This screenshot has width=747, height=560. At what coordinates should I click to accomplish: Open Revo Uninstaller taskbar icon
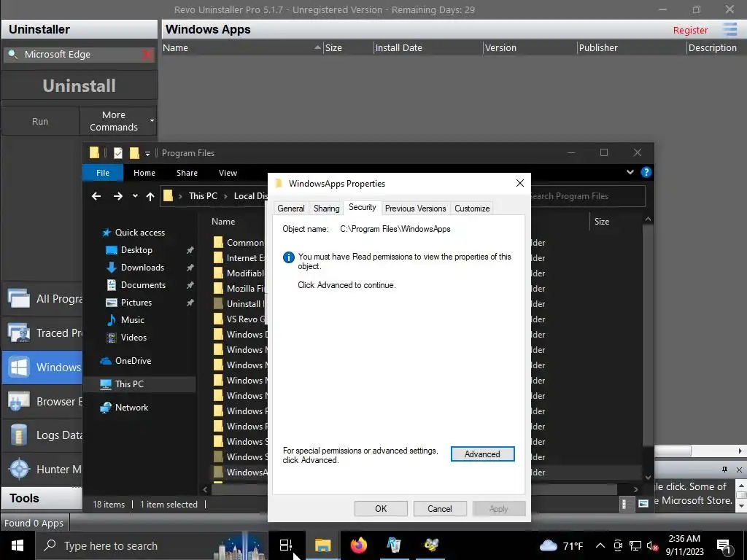click(x=395, y=545)
